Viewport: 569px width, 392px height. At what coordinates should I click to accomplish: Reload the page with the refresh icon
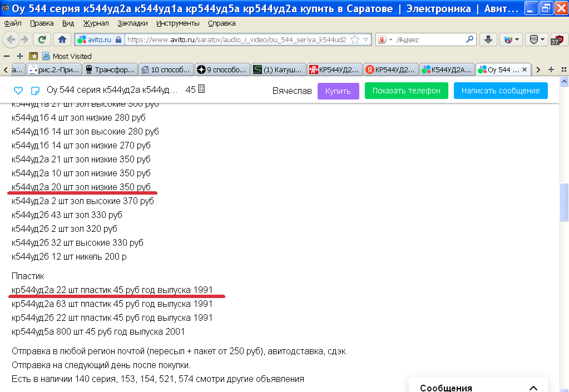[x=42, y=39]
